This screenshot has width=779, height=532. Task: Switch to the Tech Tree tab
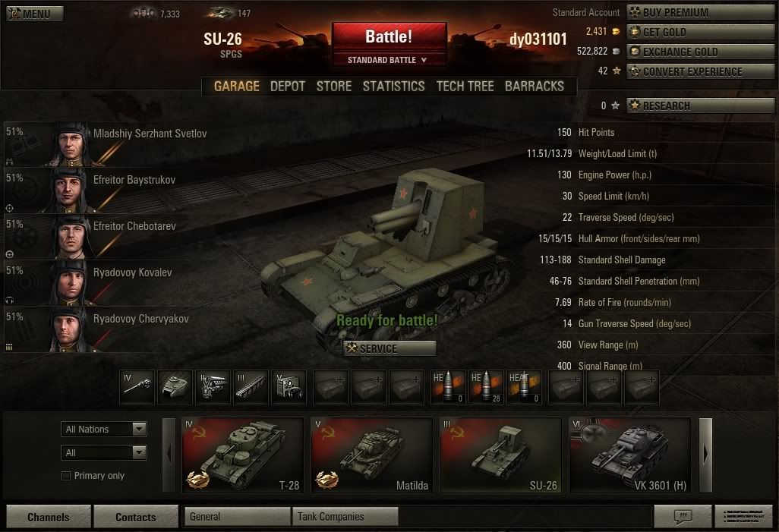click(x=465, y=87)
